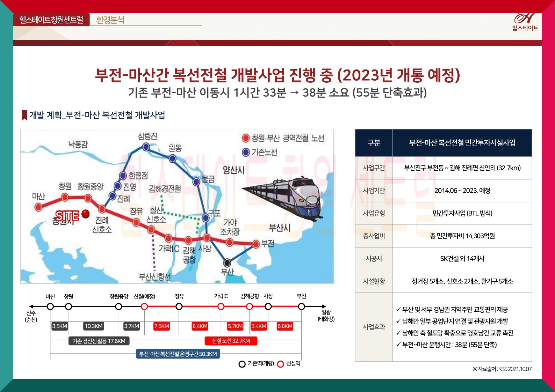This screenshot has height=392, width=555.
Task: Click the red 8.4KM distance label
Action: [200, 326]
